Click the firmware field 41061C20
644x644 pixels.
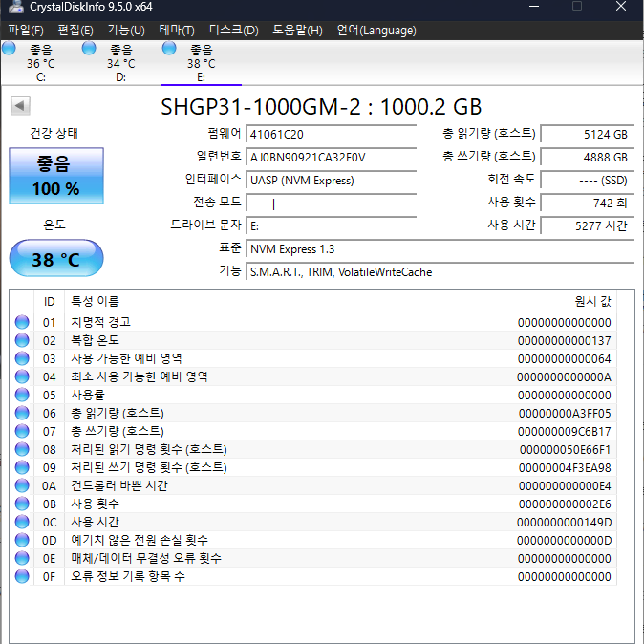coord(331,135)
